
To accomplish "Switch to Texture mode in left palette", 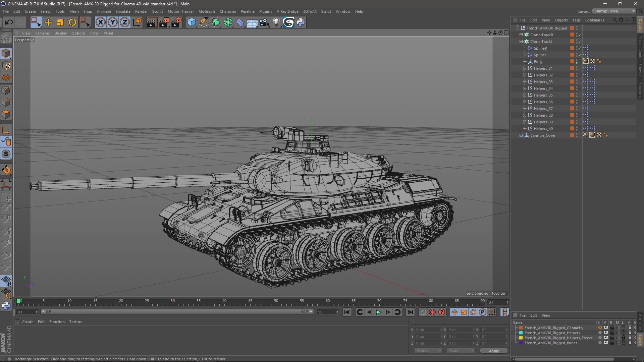I will click(x=6, y=66).
